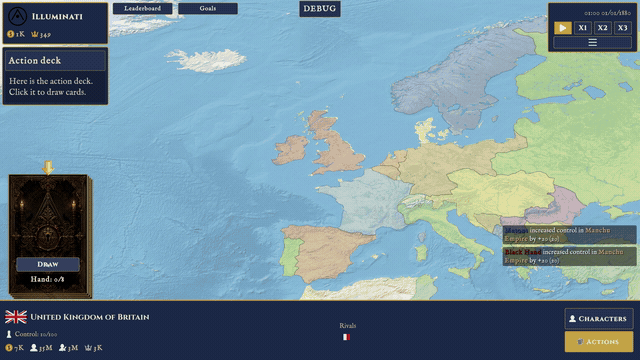
Task: Click the crown icon beside 349
Action: point(35,35)
